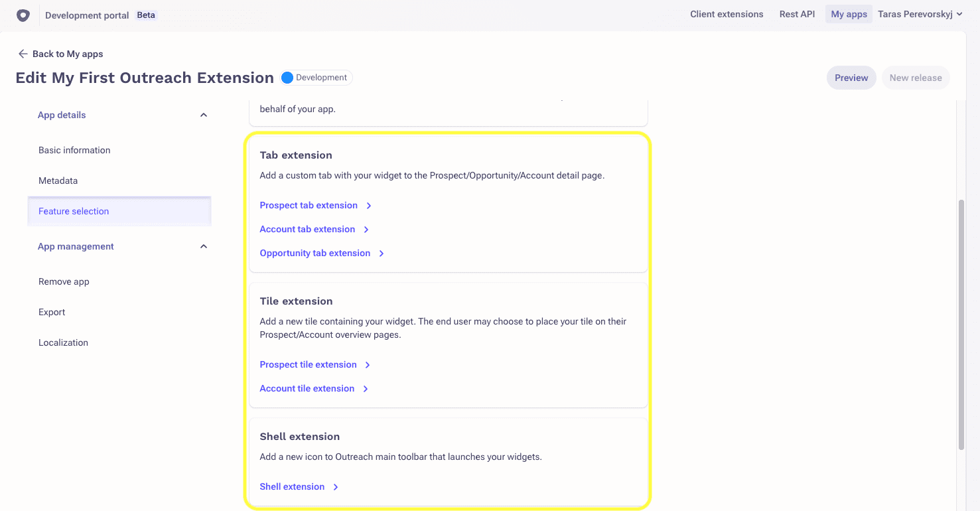Click the Preview button
This screenshot has height=511, width=980.
(851, 77)
